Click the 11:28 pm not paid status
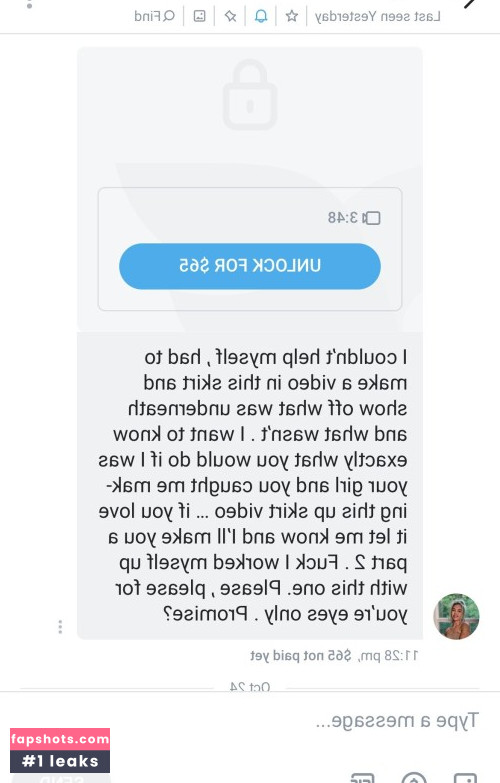 (x=334, y=656)
